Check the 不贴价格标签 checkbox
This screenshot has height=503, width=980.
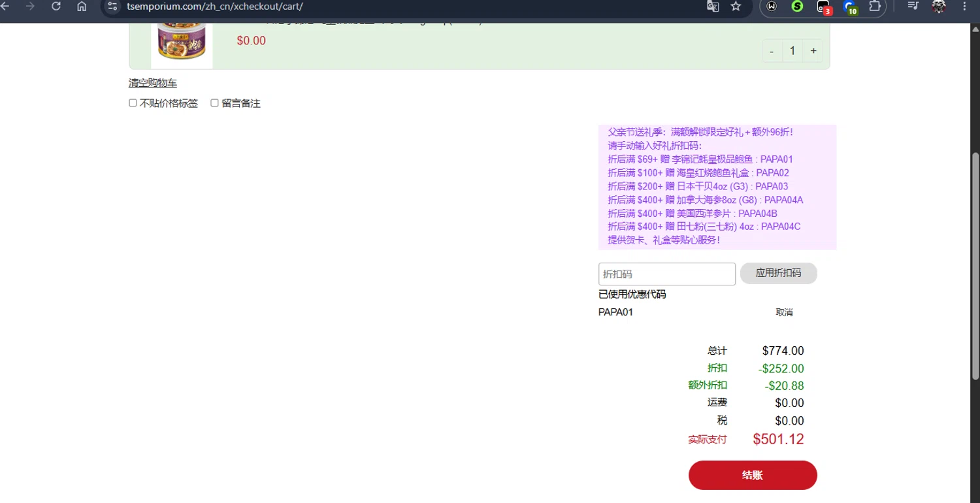click(x=133, y=103)
